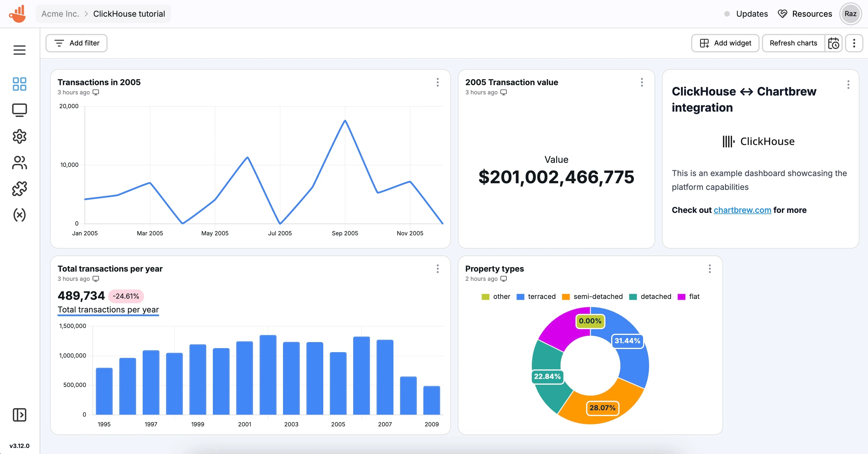Click the 22.84% label on doughnut chart

(x=547, y=377)
